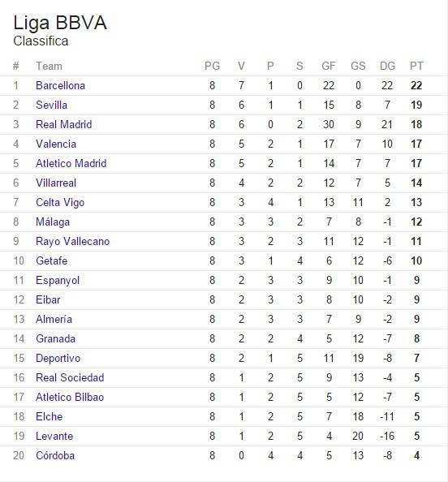Image resolution: width=448 pixels, height=482 pixels.
Task: Open the Granada team page
Action: point(55,338)
